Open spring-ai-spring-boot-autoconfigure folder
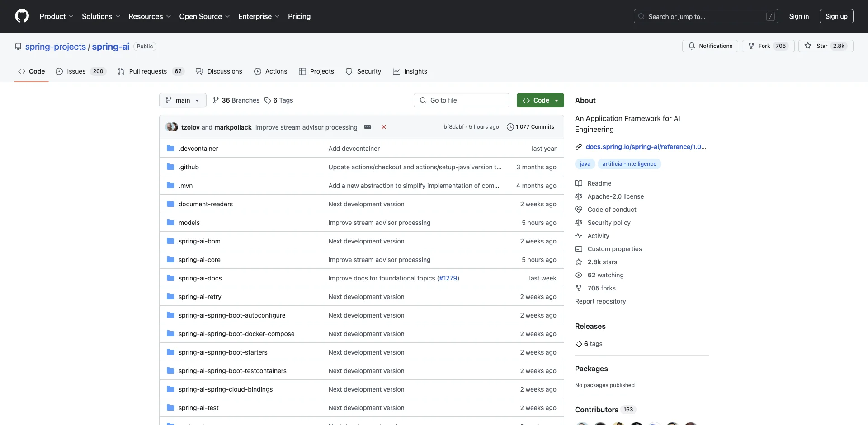This screenshot has width=868, height=425. coord(232,315)
